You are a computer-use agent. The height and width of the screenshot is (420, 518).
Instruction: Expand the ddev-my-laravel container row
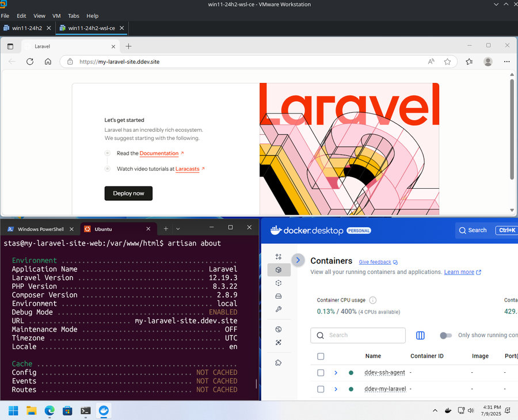[x=336, y=388]
